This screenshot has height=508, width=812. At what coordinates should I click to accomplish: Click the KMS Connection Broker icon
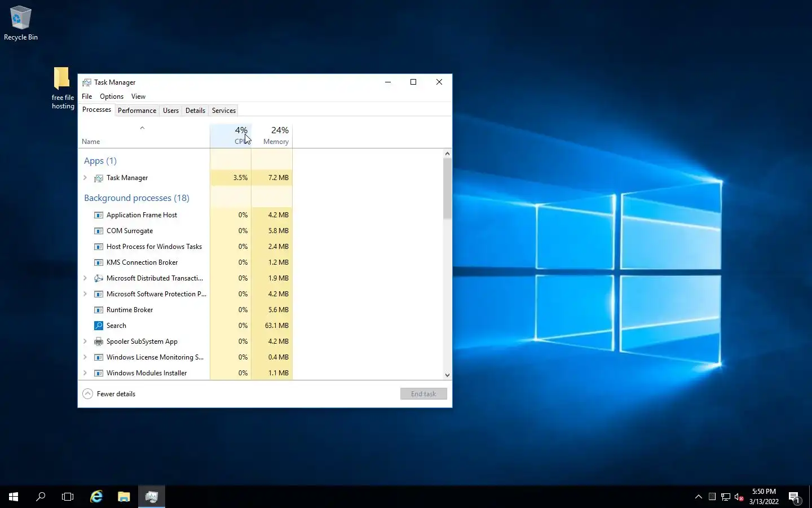click(99, 262)
